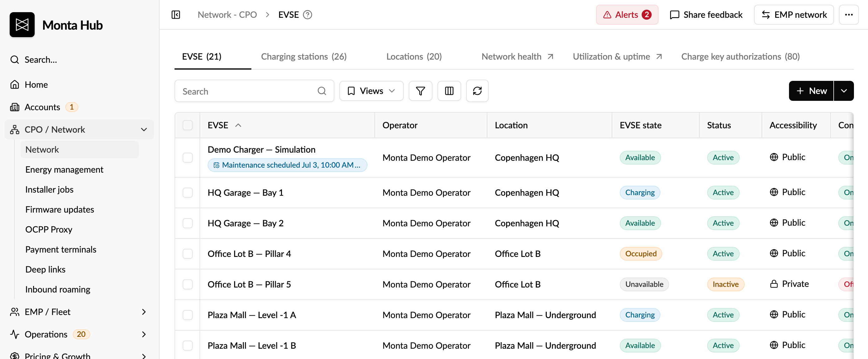Open Alerts button
The width and height of the screenshot is (868, 359).
pyautogui.click(x=627, y=15)
